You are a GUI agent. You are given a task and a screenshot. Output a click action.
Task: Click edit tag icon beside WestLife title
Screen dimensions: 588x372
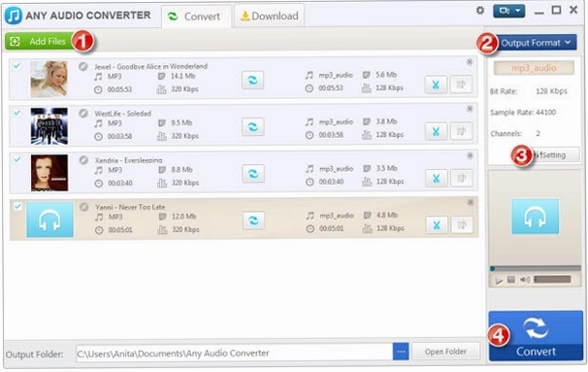83,114
